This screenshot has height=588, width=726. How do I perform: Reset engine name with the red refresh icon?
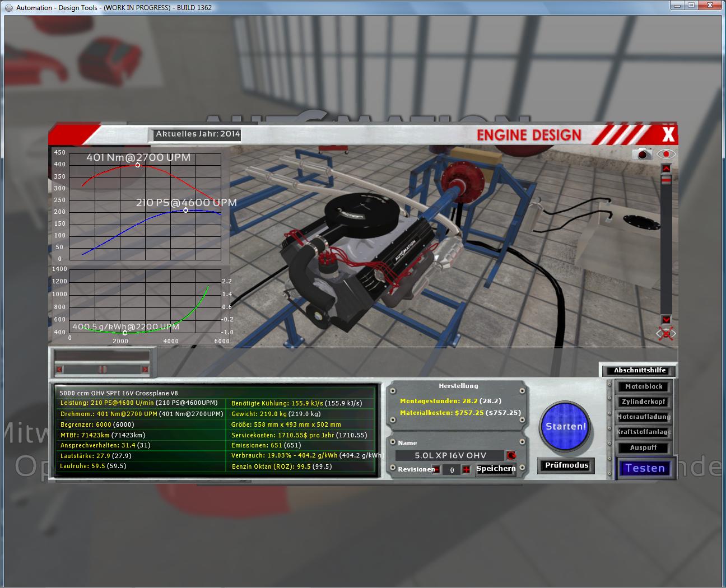coord(511,455)
